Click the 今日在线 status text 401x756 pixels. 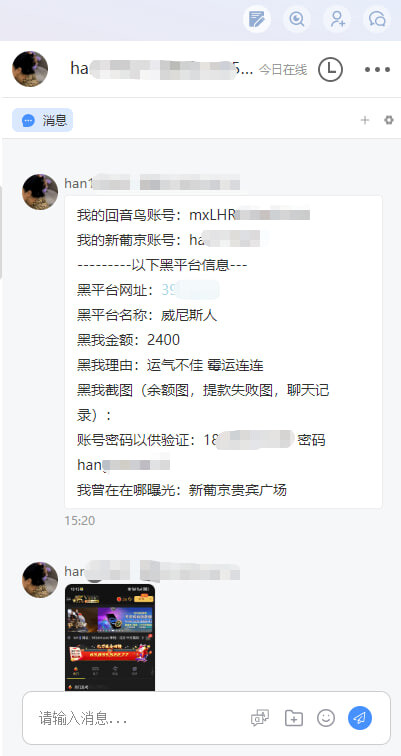(283, 70)
